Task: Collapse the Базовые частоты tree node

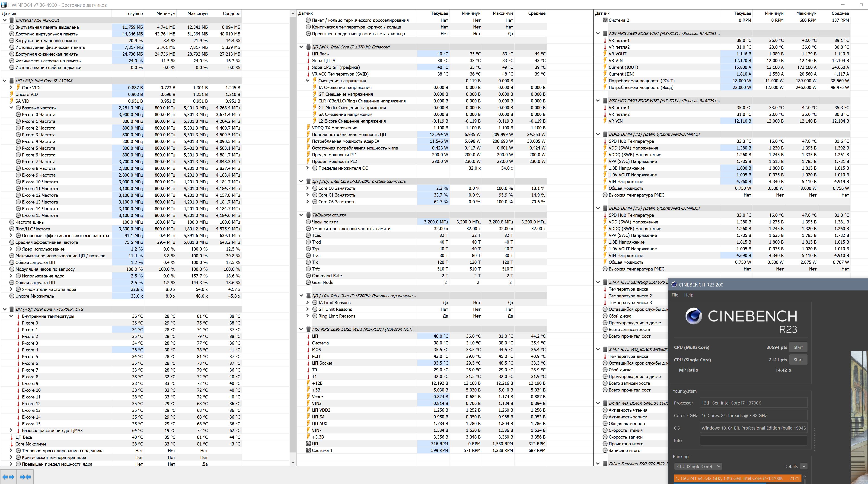Action: pyautogui.click(x=11, y=108)
